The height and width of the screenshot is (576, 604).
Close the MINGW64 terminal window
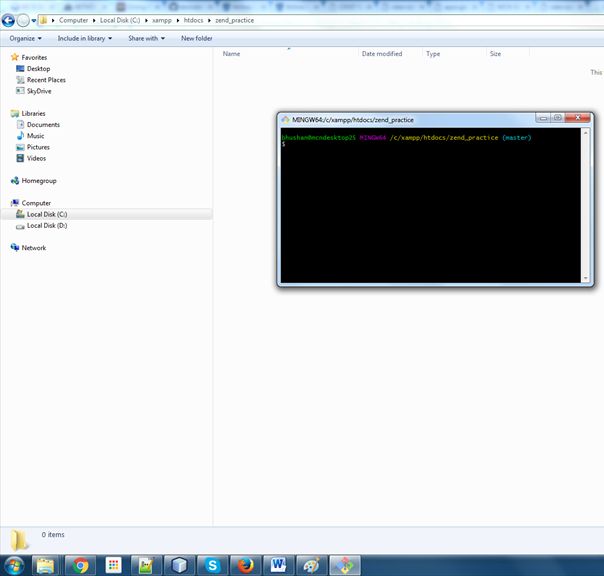(577, 118)
